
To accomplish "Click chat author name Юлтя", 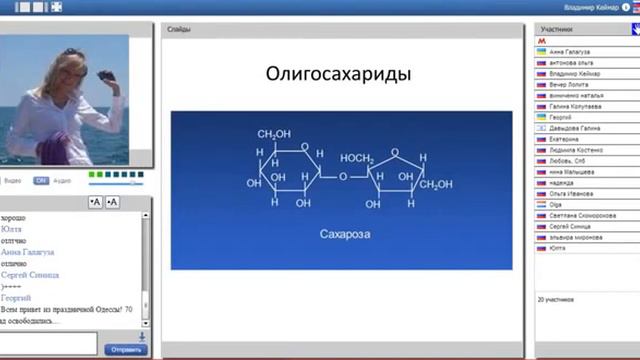I will [x=11, y=229].
